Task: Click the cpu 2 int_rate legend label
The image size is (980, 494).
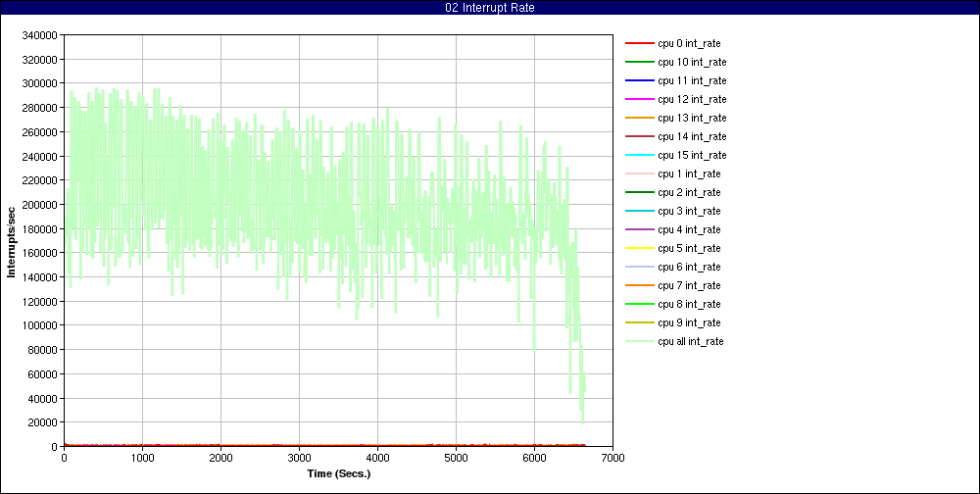Action: 689,192
